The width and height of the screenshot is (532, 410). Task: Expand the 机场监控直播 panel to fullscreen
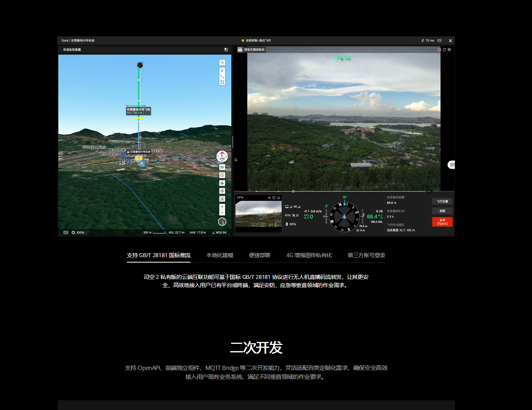[x=226, y=50]
